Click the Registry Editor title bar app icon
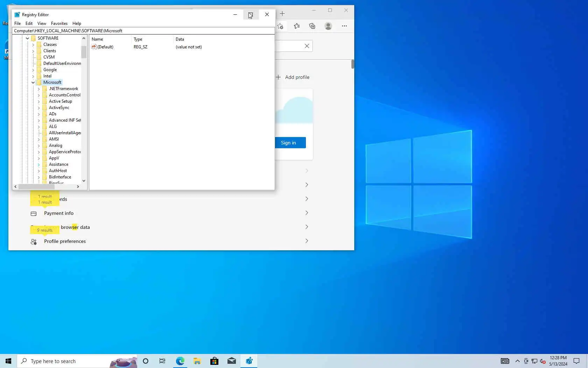Viewport: 588px width, 368px height. coord(17,15)
